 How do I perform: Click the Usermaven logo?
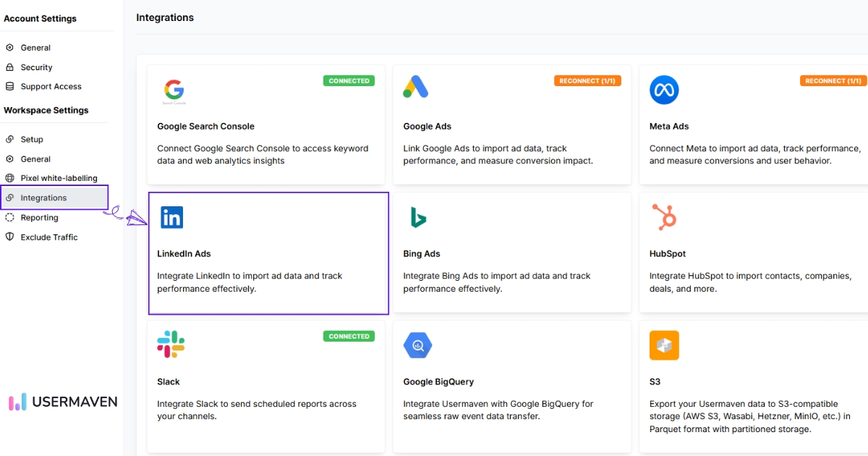pyautogui.click(x=63, y=402)
